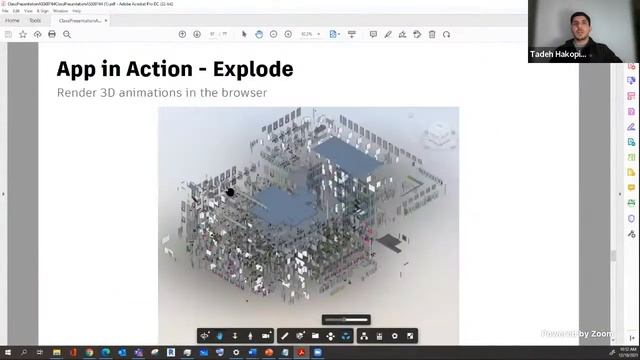Click the stamp tool icon
The image size is (640, 360).
[x=417, y=35]
